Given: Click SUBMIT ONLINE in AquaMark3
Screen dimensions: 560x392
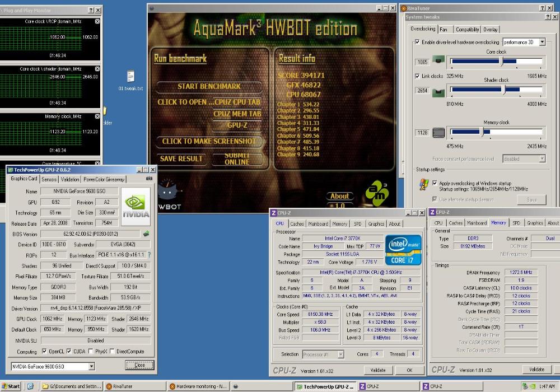Looking at the screenshot, I should coord(237,159).
